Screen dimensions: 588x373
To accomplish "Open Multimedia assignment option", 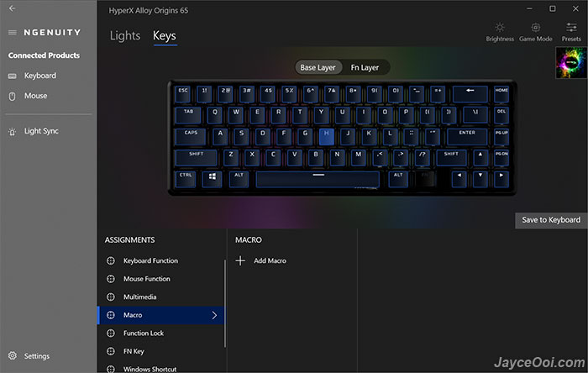I will (140, 297).
